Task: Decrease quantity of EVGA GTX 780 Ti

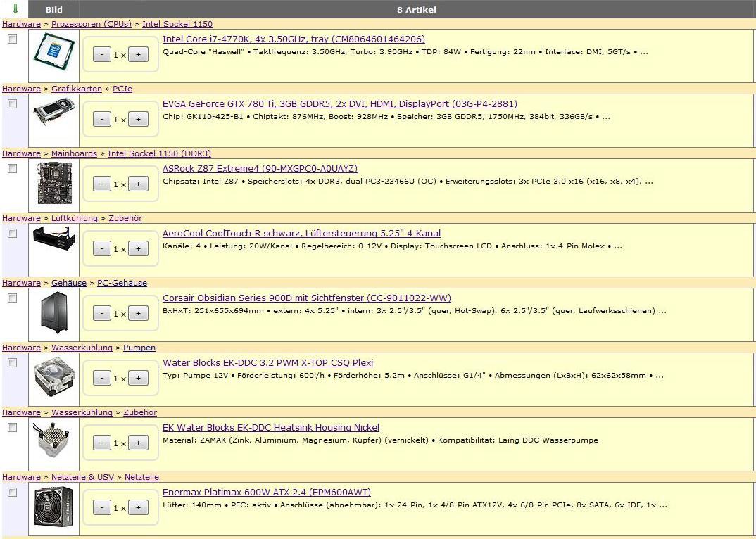Action: point(102,119)
